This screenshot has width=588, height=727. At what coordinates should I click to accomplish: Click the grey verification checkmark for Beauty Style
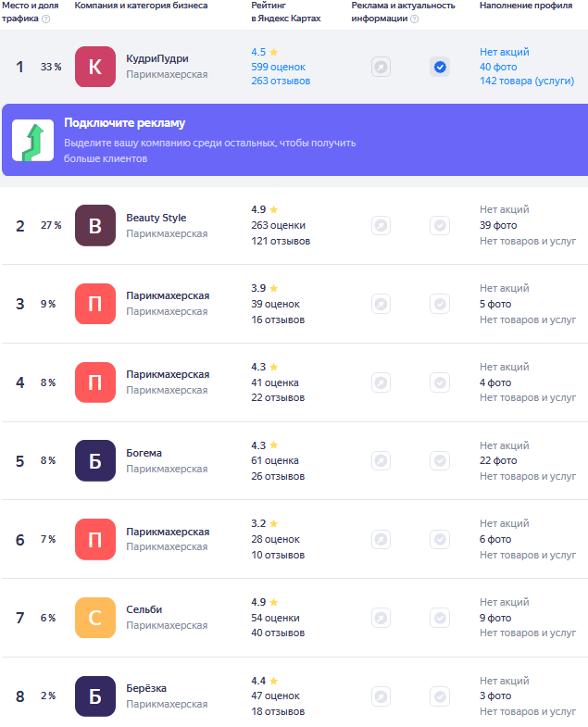(x=440, y=226)
